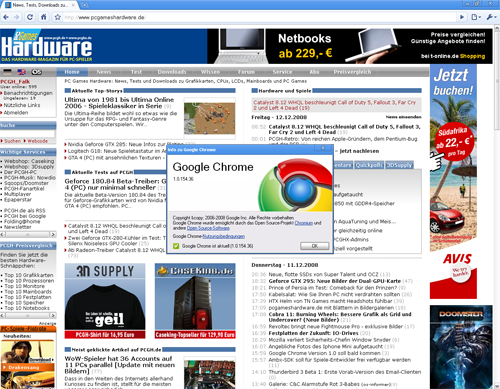The height and width of the screenshot is (389, 500).
Task: Open the Festplatten der Zukunft IO-Drives article
Action: [x=313, y=333]
